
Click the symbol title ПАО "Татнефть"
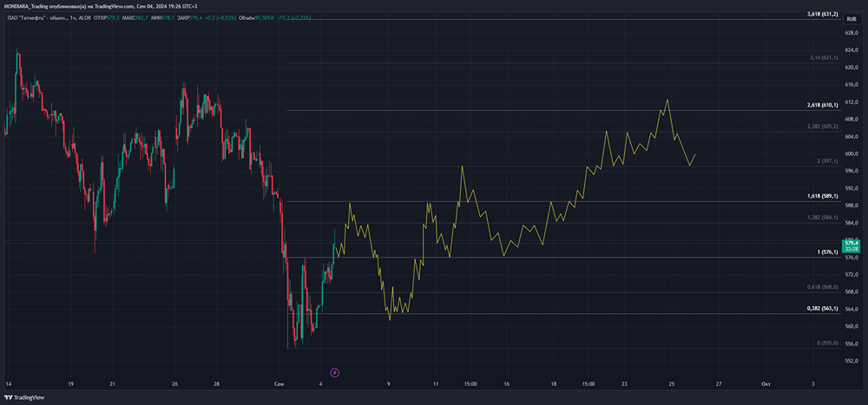point(29,18)
